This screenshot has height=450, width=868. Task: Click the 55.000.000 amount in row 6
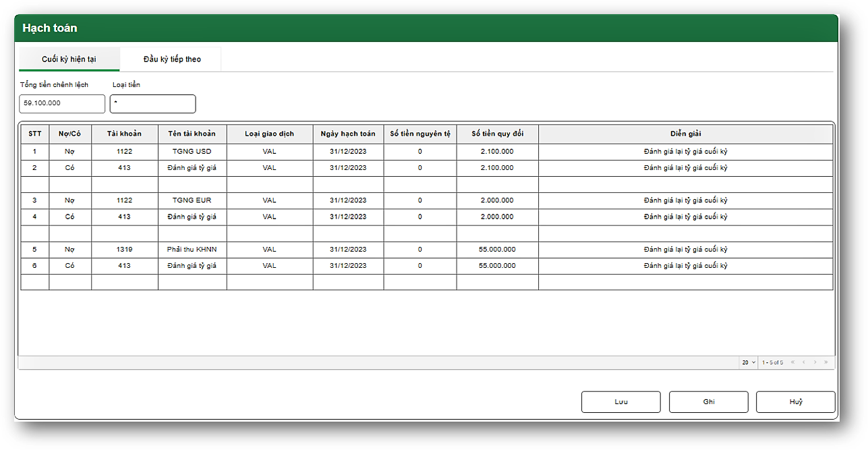497,266
